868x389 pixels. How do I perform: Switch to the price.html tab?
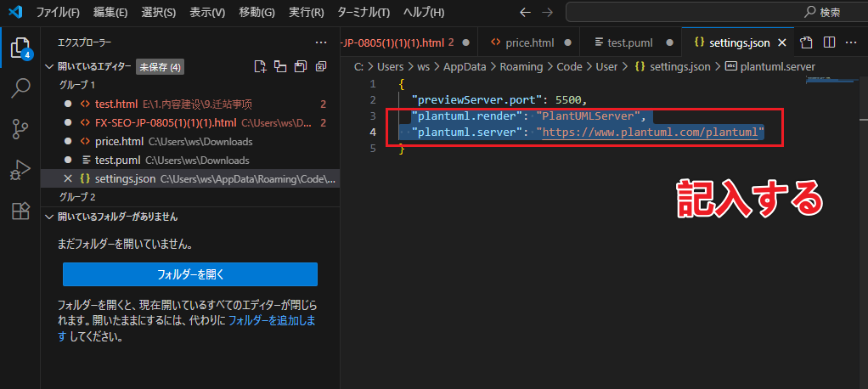point(528,42)
